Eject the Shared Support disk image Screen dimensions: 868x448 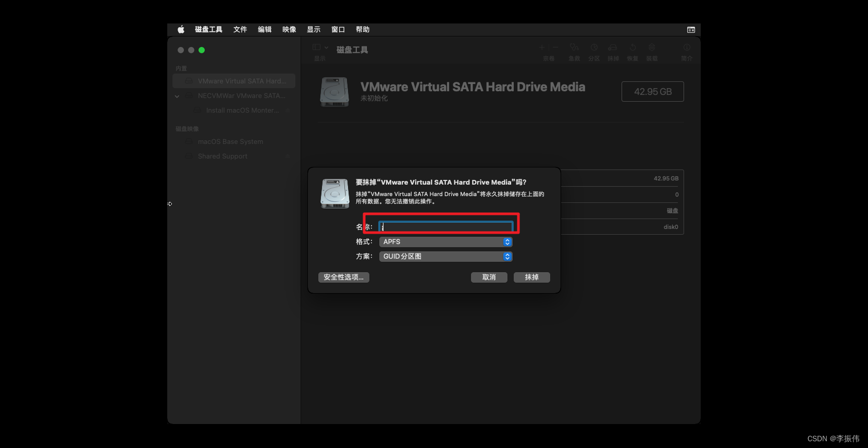[288, 156]
